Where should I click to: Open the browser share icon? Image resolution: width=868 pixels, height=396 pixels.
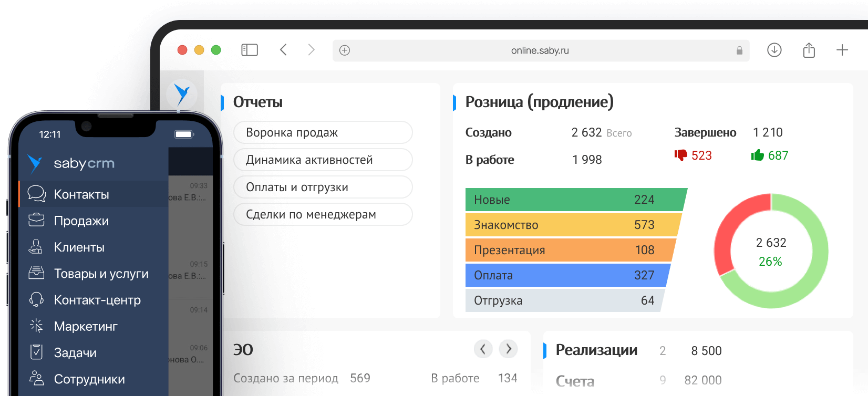click(809, 50)
